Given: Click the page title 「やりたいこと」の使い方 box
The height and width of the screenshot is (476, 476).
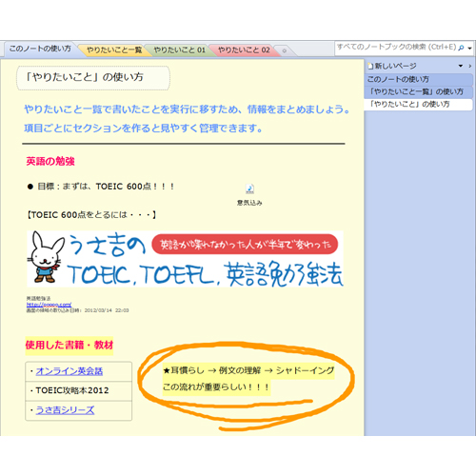Looking at the screenshot, I should 93,78.
